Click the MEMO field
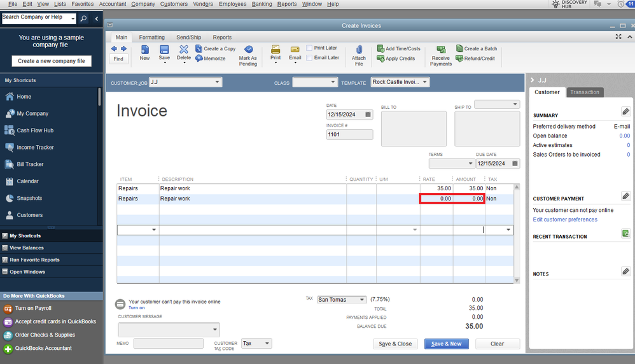The image size is (635, 364). [x=168, y=344]
